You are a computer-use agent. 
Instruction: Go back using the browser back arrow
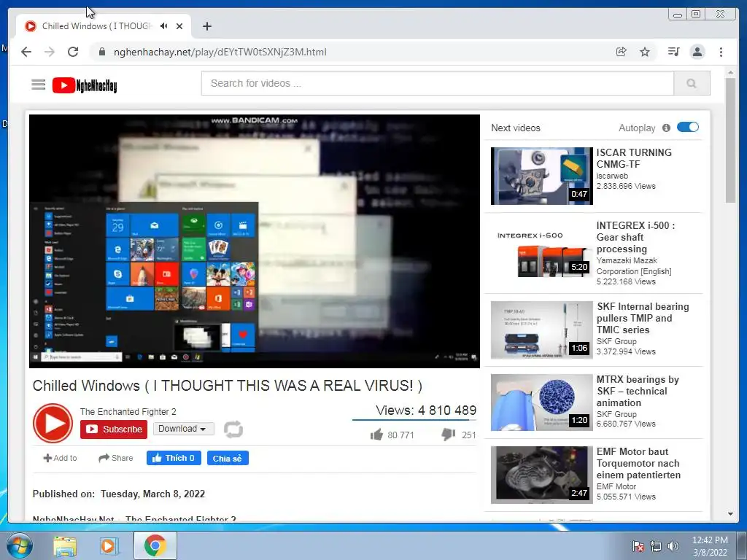click(26, 52)
